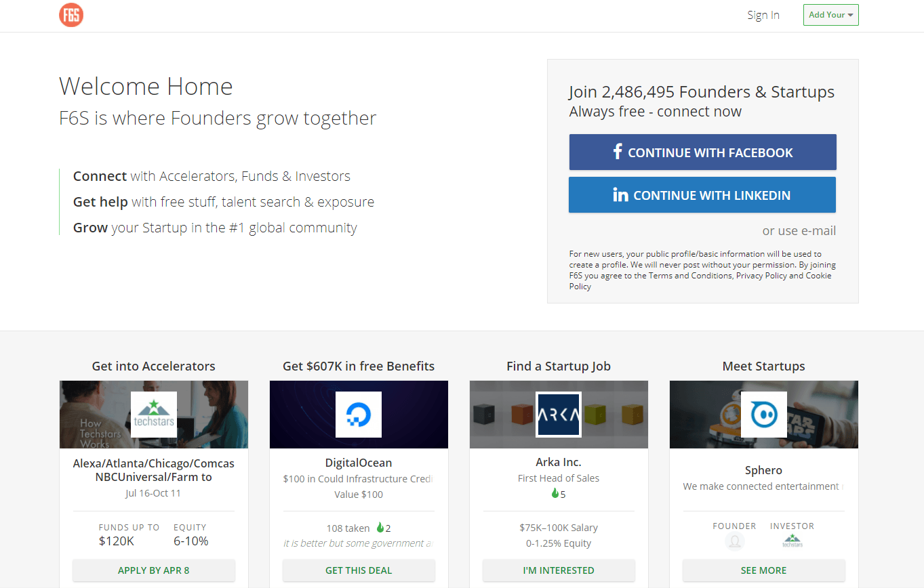Choose the 'or use e-mail' option
924x588 pixels.
tap(799, 231)
